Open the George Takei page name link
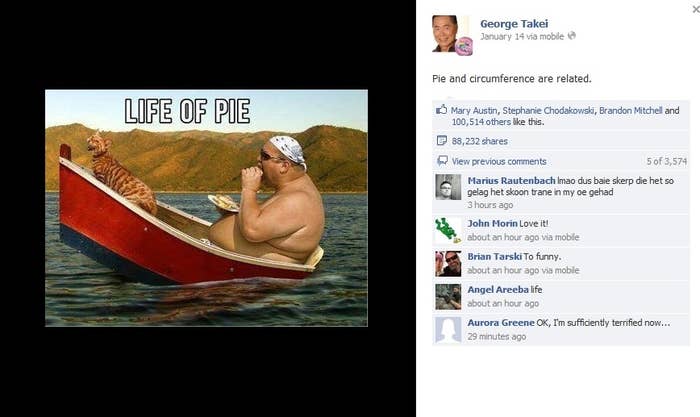The width and height of the screenshot is (700, 417). pos(514,24)
